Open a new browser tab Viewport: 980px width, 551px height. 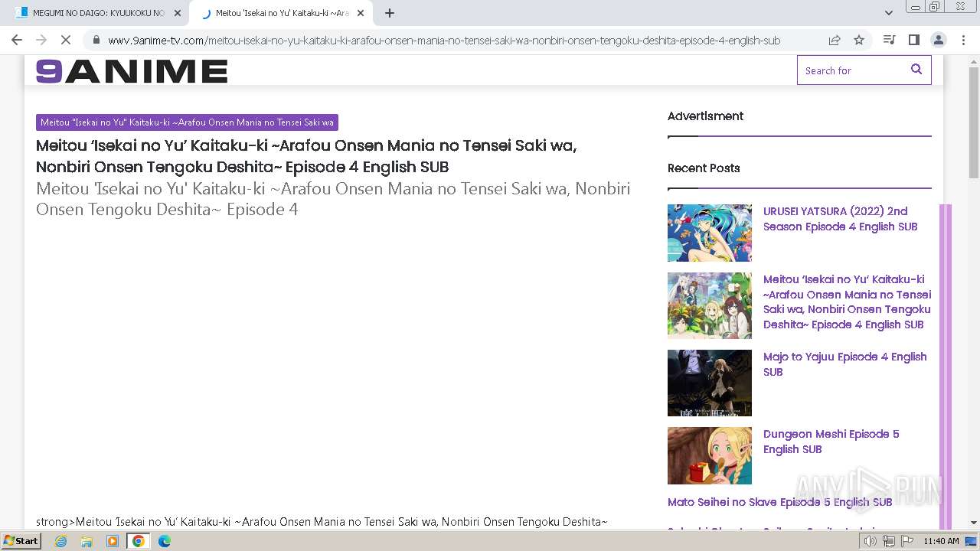pos(390,13)
